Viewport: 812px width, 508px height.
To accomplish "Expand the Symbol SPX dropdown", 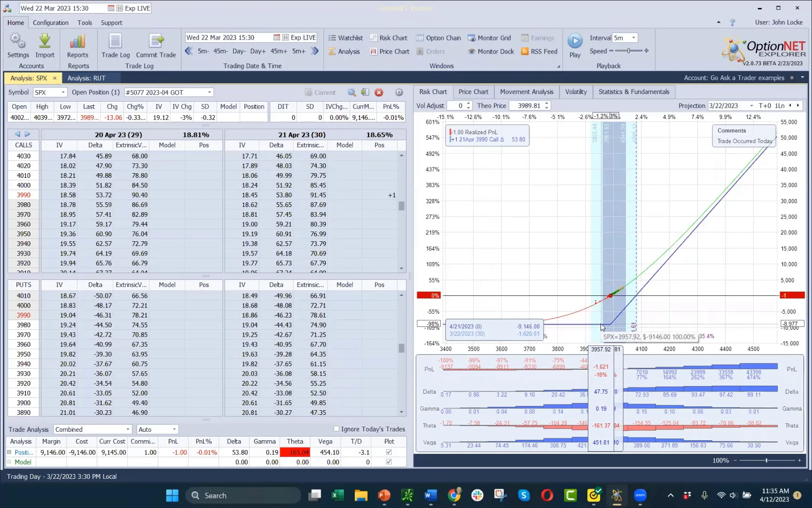I will click(62, 92).
